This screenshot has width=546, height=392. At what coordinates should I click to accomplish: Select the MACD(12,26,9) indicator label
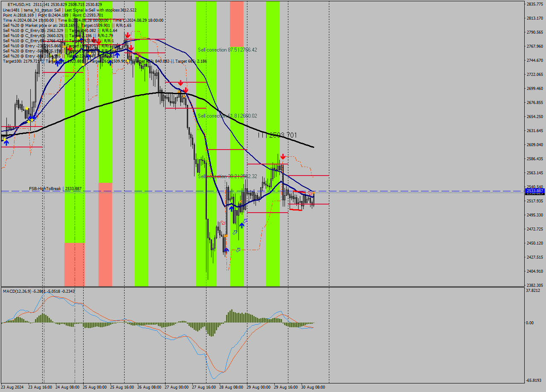point(39,291)
